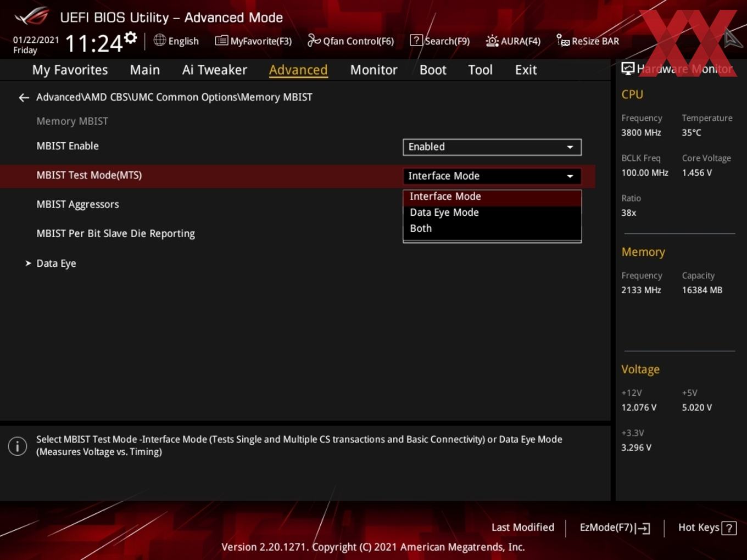
Task: Toggle ReSize BAR option
Action: click(x=588, y=41)
